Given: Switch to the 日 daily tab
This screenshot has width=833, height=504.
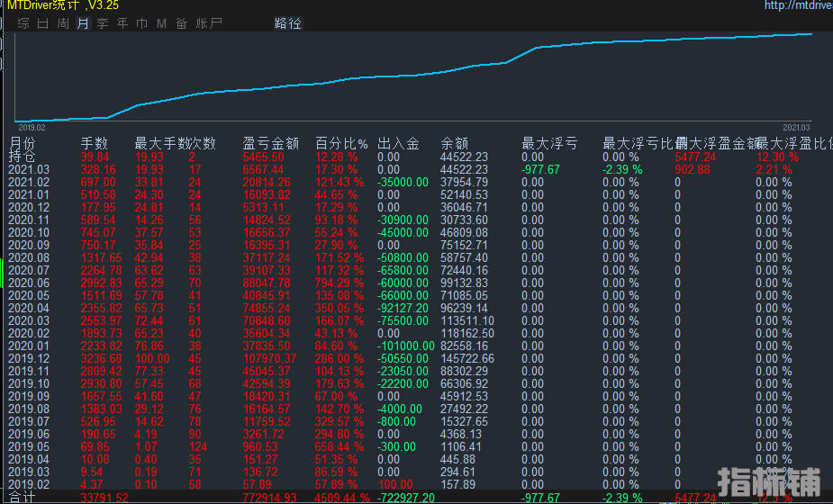Looking at the screenshot, I should [43, 23].
